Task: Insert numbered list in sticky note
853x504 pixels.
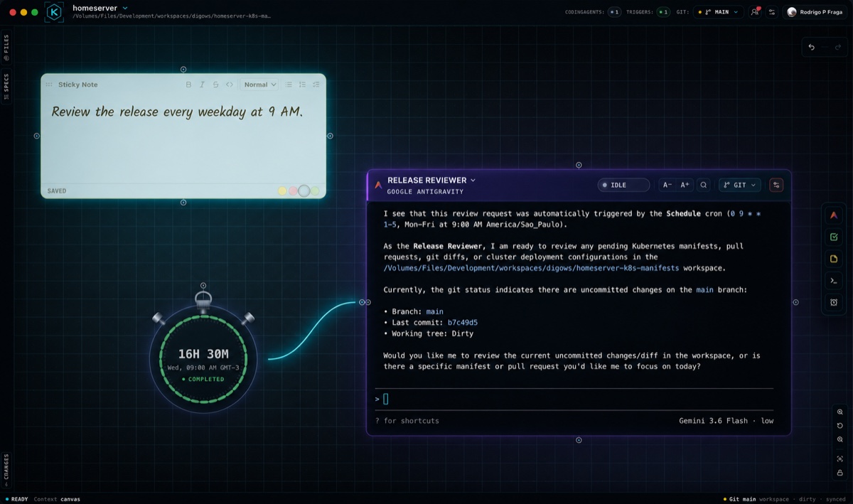Action: click(x=302, y=85)
